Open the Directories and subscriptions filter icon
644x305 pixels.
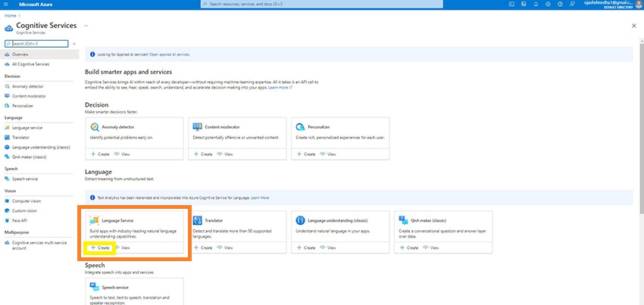524,4
